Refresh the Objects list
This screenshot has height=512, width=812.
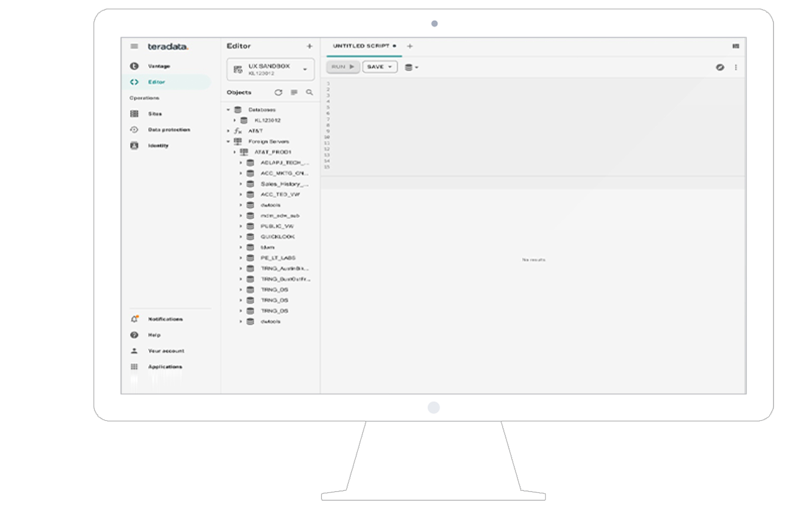tap(278, 92)
